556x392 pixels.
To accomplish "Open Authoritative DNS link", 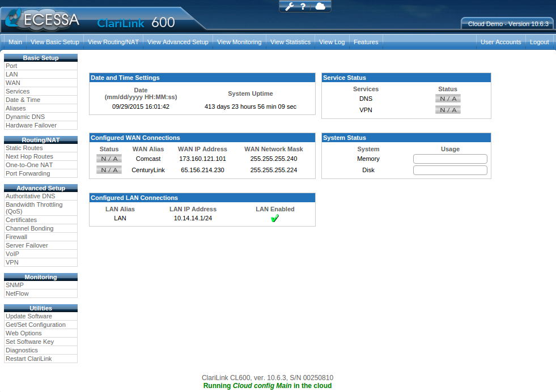I will click(41, 197).
